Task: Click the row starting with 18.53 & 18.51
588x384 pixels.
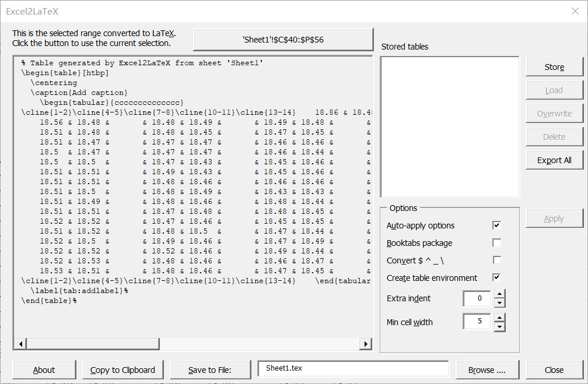Action: coord(205,271)
